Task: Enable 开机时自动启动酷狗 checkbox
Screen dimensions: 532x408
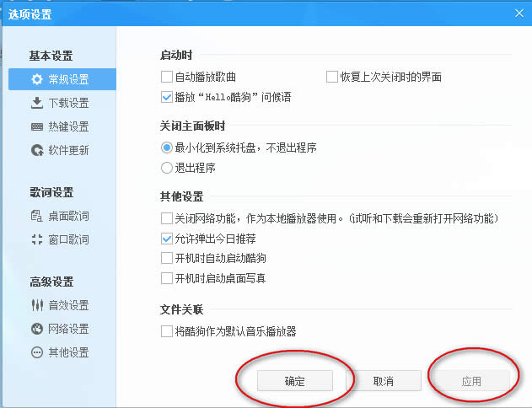Action: (167, 259)
